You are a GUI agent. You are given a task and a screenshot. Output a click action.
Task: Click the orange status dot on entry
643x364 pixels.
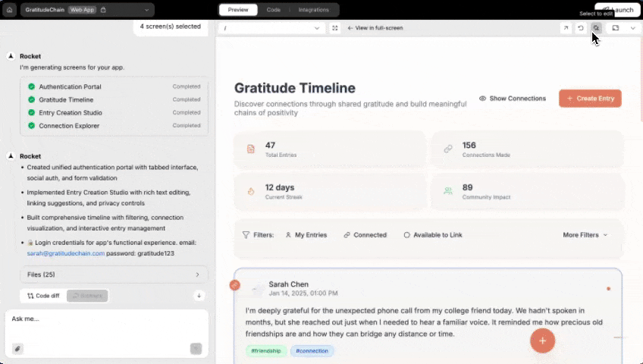tap(609, 289)
